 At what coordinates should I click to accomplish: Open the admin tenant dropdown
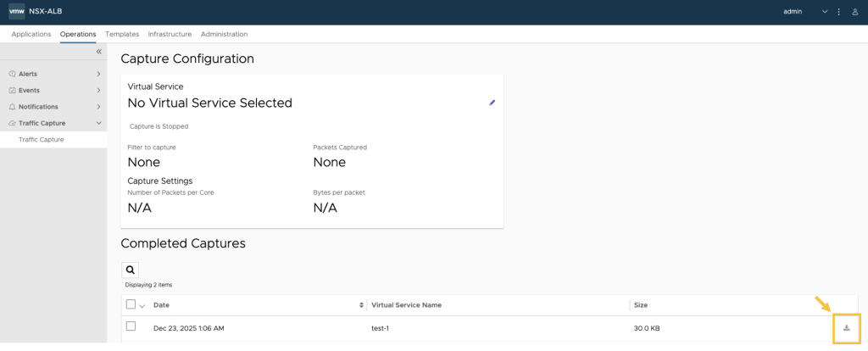[x=825, y=12]
